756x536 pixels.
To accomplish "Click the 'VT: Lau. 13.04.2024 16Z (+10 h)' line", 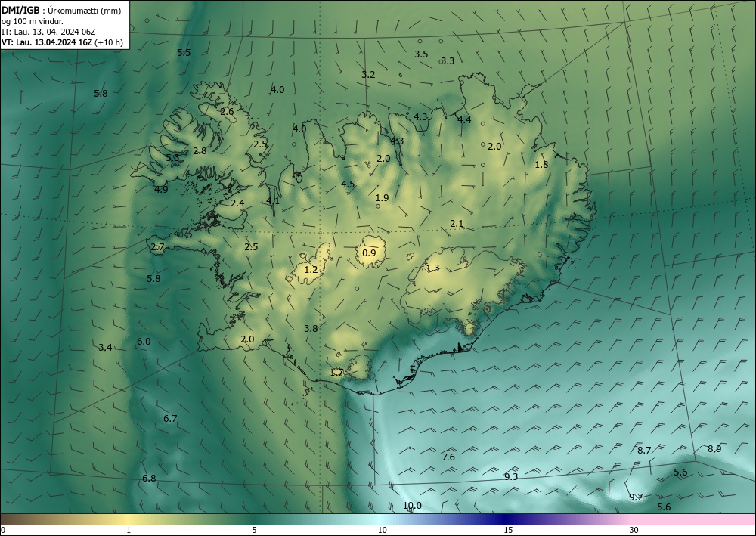I will 62,42.
